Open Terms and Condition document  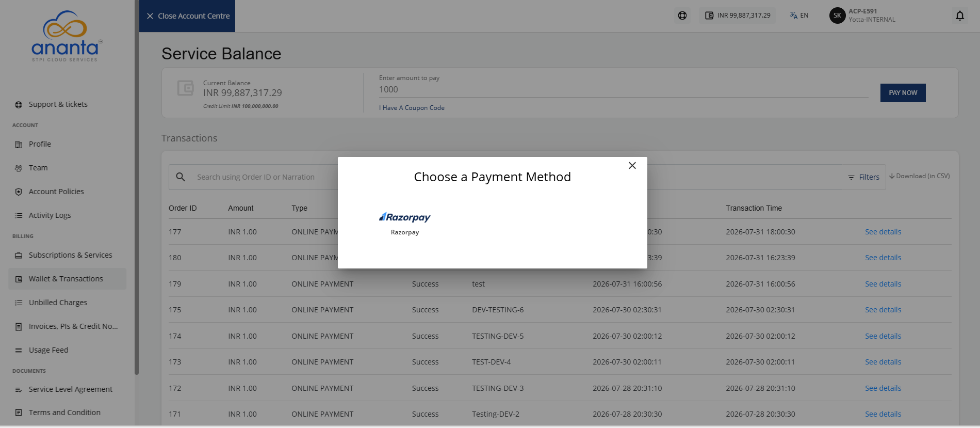click(64, 413)
